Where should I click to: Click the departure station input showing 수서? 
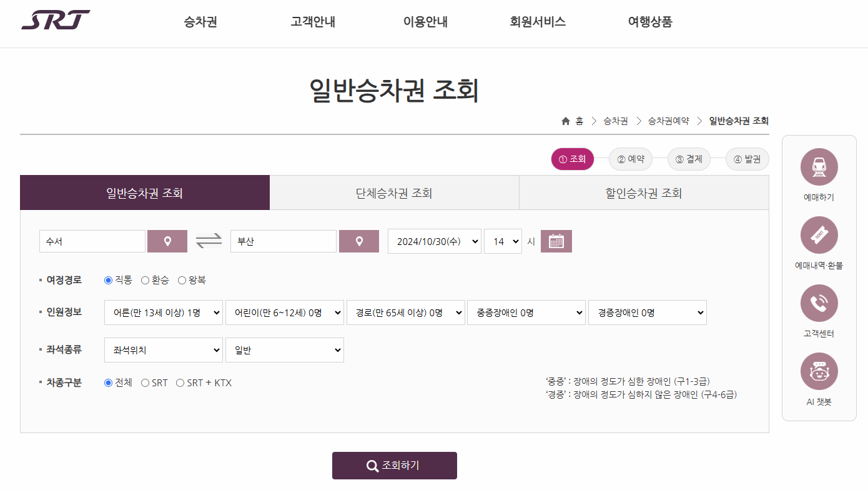(92, 241)
